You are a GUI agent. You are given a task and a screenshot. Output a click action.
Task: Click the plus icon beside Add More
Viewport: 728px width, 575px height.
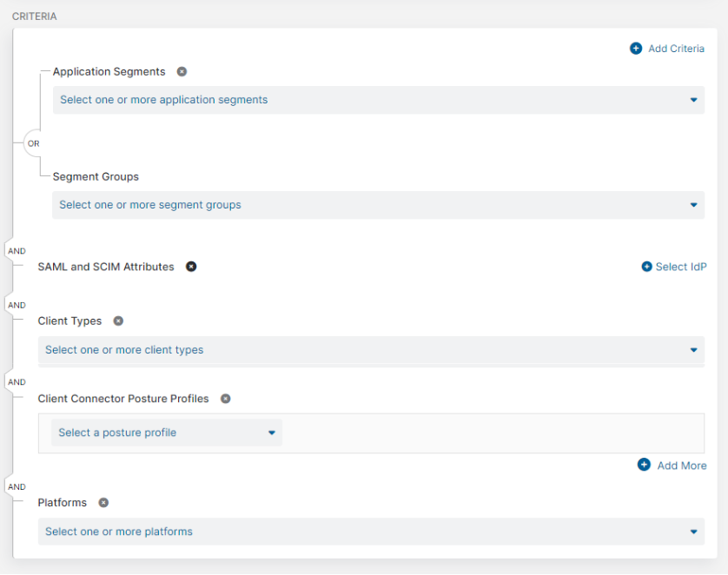644,465
